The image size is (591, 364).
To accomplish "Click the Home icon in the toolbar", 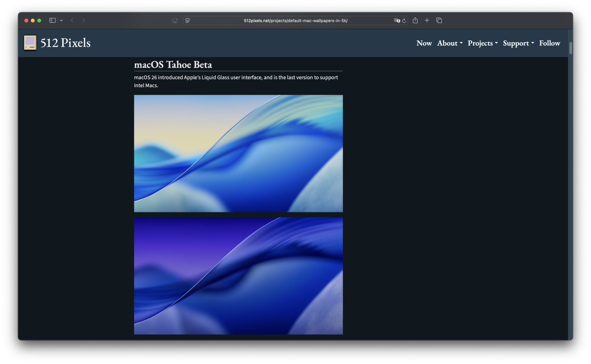I will (175, 20).
